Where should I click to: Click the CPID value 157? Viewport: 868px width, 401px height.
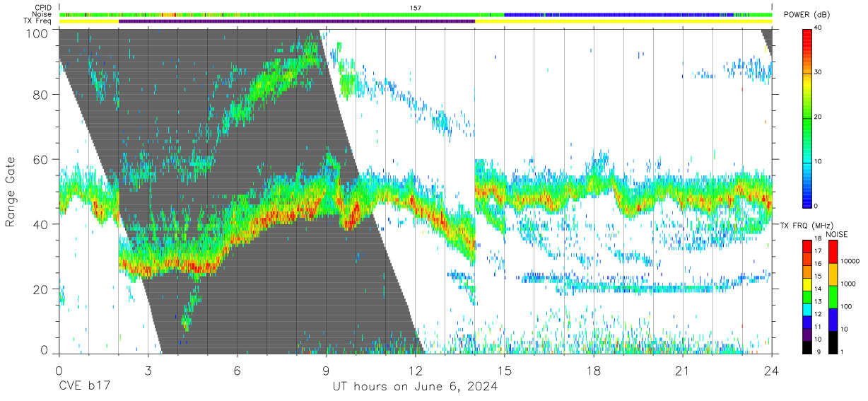point(416,7)
